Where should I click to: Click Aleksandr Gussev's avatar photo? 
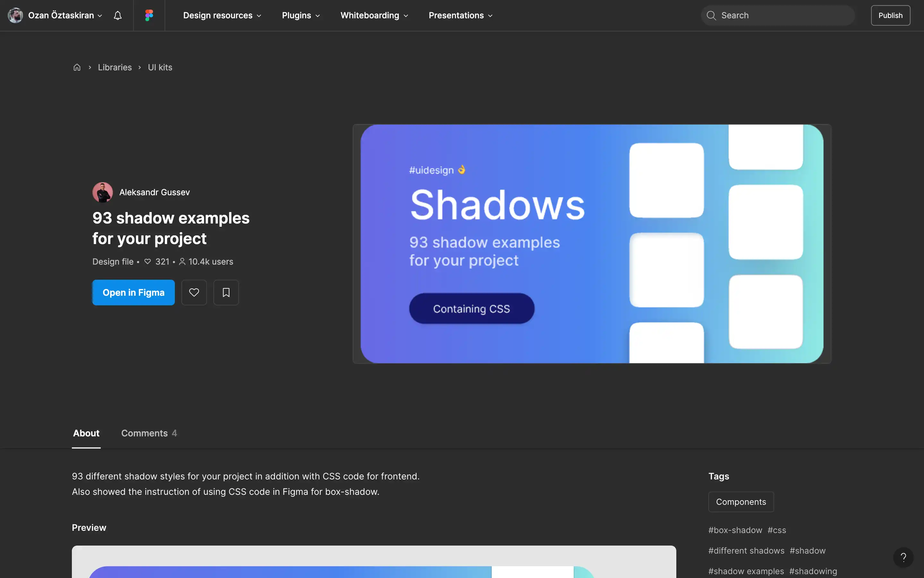click(103, 192)
